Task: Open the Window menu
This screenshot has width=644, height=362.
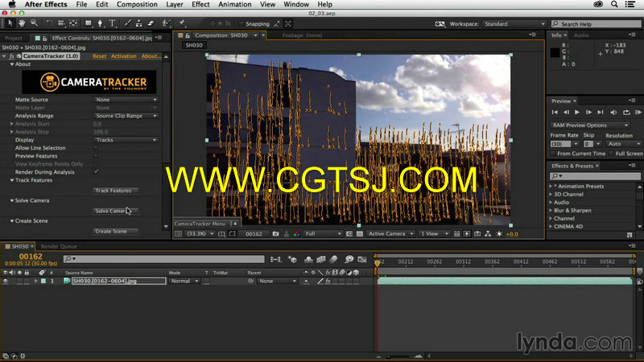Action: [296, 5]
